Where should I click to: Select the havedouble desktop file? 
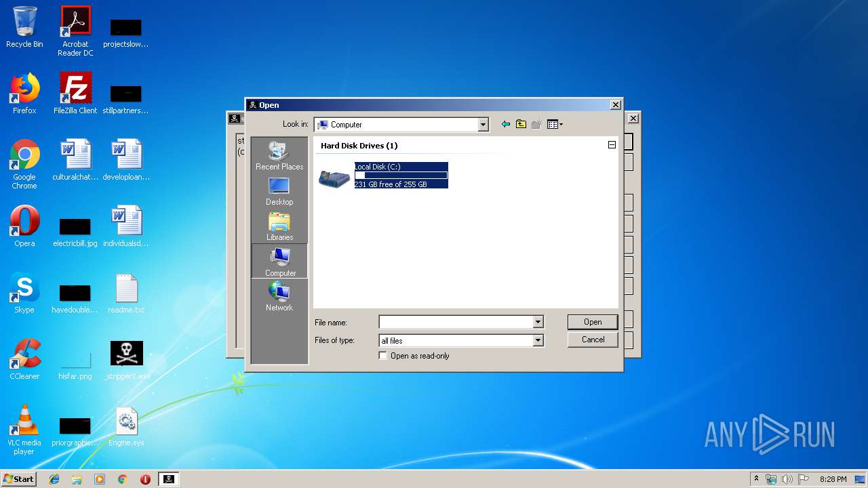click(75, 297)
